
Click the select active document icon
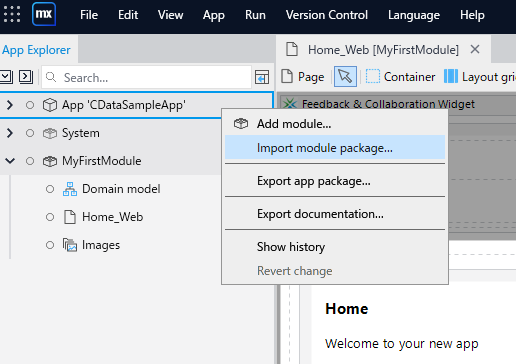click(x=262, y=77)
